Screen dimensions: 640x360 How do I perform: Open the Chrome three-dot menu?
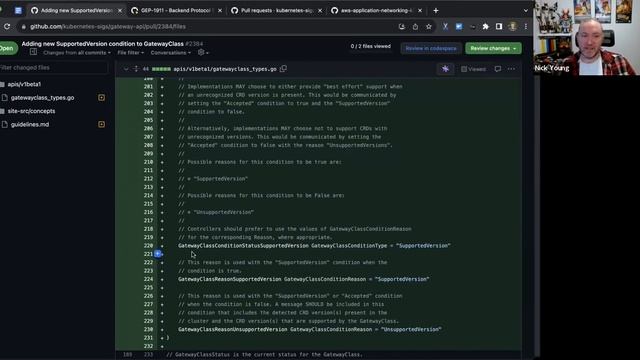[x=526, y=27]
